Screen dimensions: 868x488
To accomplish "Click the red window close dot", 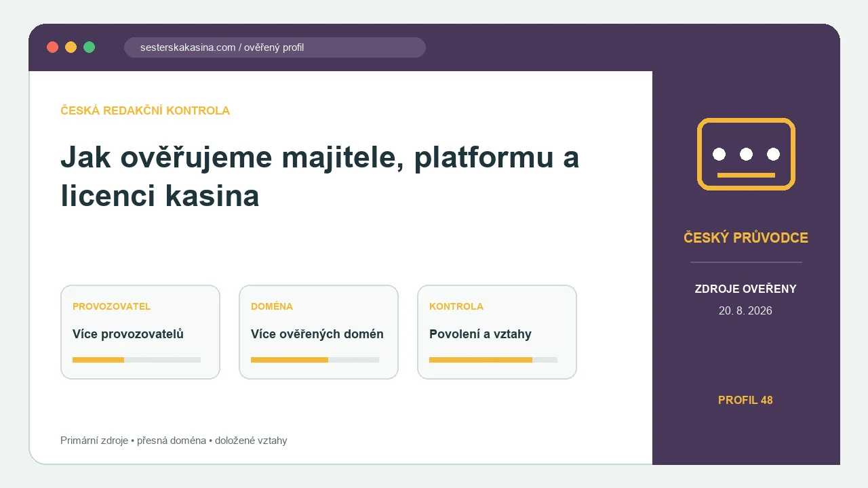I will [52, 47].
